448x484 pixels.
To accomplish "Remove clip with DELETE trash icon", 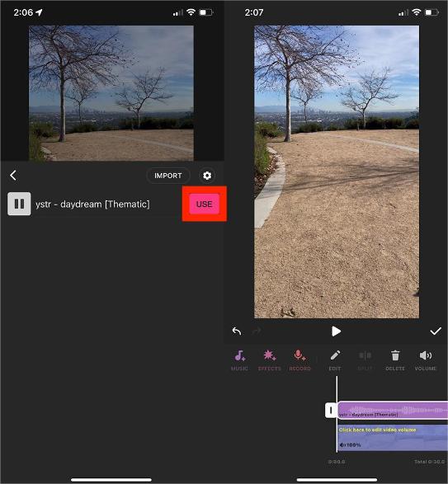I will point(395,360).
